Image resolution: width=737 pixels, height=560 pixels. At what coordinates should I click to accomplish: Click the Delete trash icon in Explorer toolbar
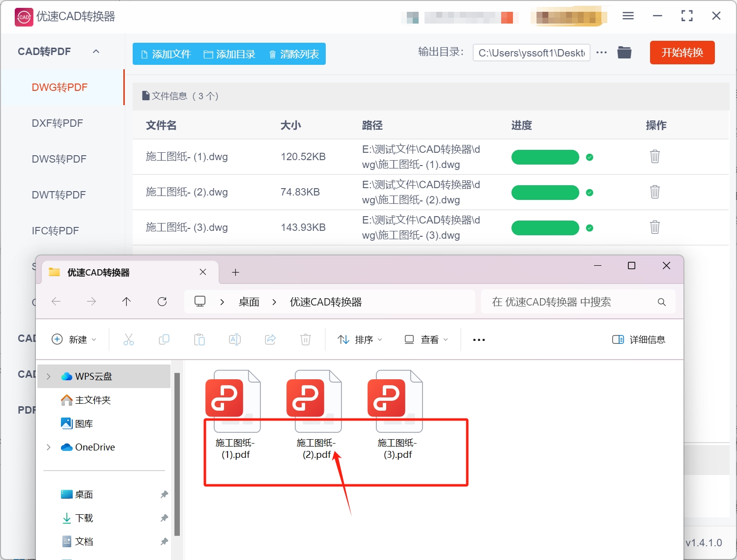(x=306, y=339)
